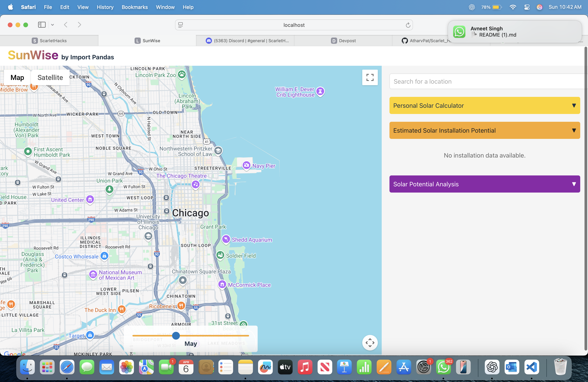Image resolution: width=588 pixels, height=382 pixels.
Task: Select the Map view type
Action: (17, 78)
